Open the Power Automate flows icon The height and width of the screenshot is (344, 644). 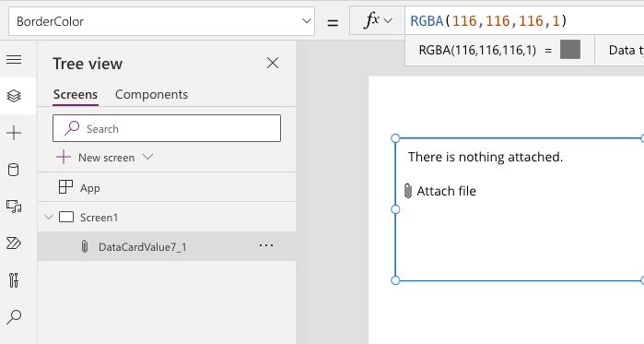14,243
